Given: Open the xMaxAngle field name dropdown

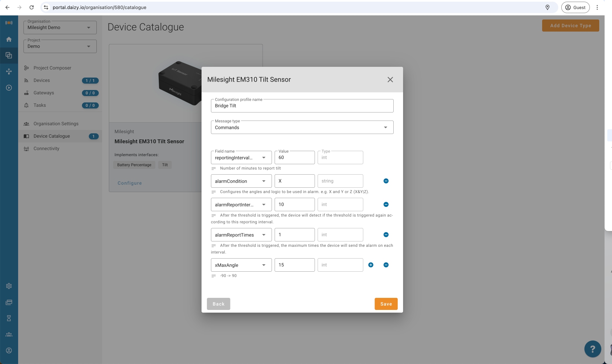Looking at the screenshot, I should pyautogui.click(x=241, y=265).
